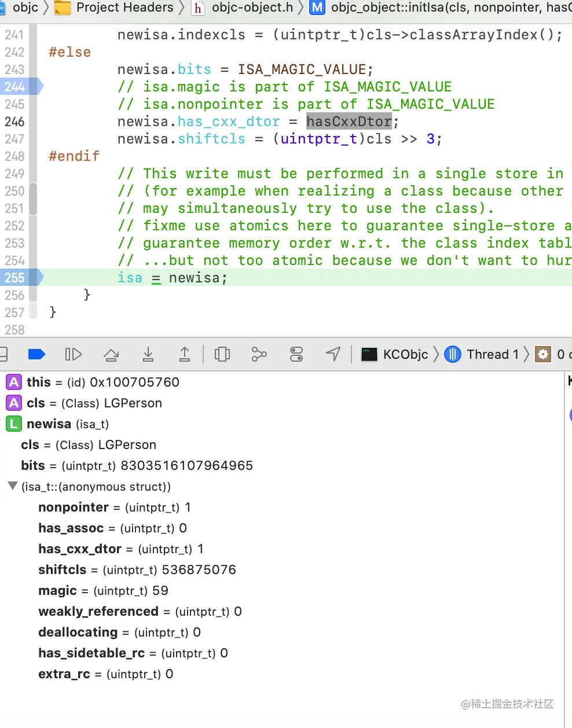Screen dimensions: 572x728
Task: Click the Step Into icon
Action: [x=148, y=354]
